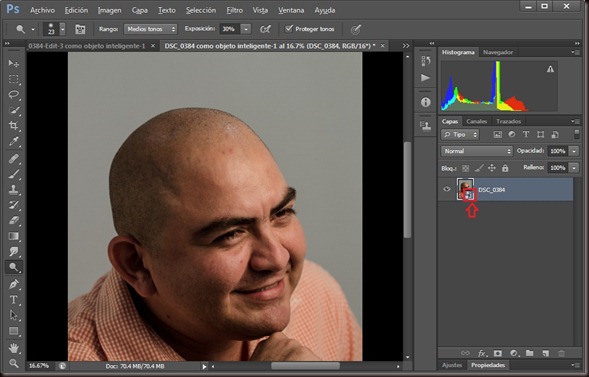Expand hidden document tabs chevron
Screen dimensions: 589x377
click(x=406, y=46)
